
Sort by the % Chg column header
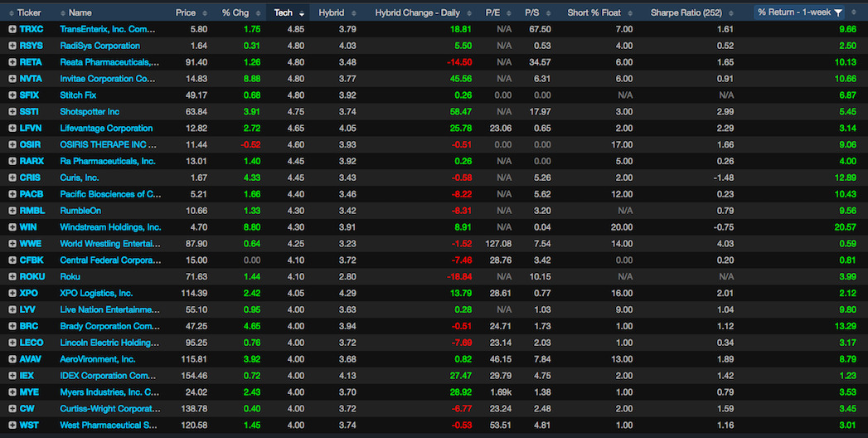pos(235,12)
